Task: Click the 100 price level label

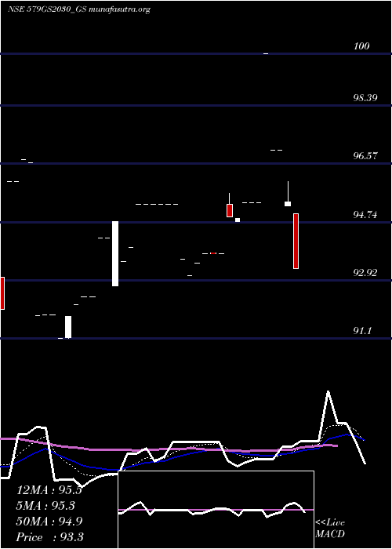Action: (x=361, y=45)
